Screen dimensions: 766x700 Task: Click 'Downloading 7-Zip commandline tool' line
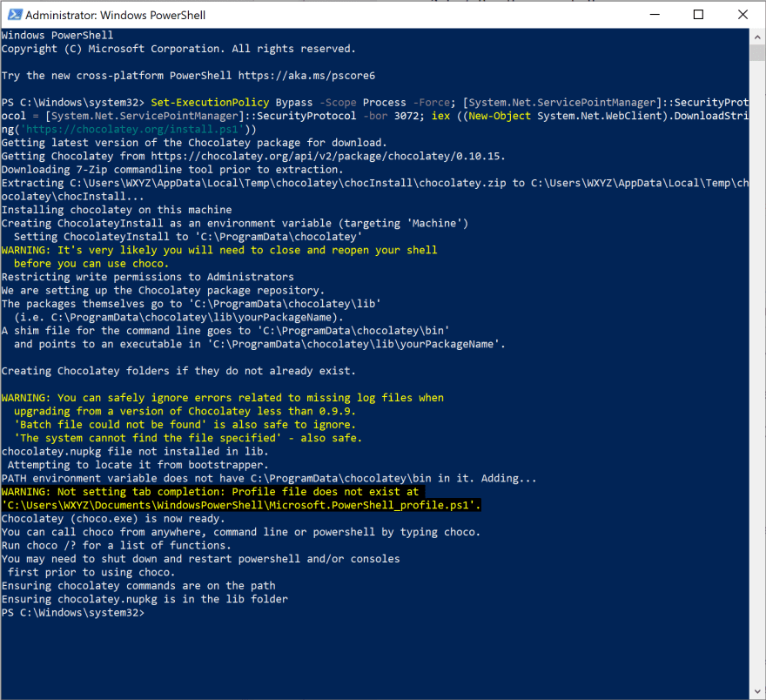coord(172,170)
